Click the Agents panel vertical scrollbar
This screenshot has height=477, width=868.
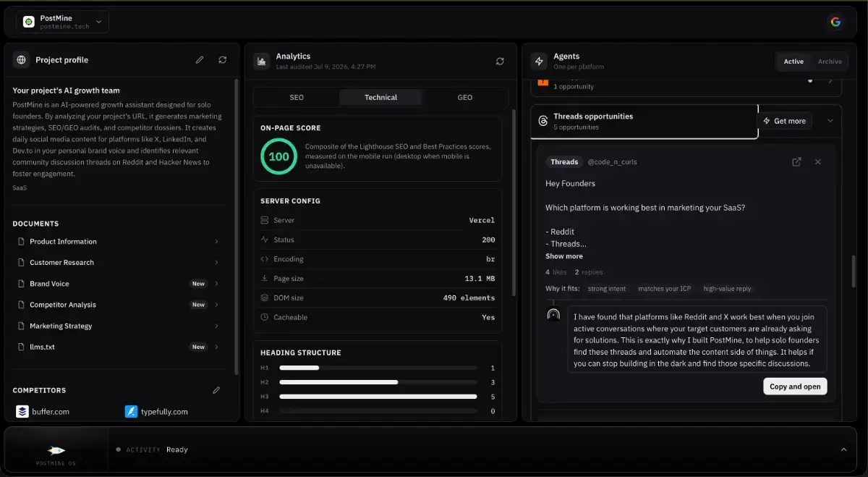point(854,271)
